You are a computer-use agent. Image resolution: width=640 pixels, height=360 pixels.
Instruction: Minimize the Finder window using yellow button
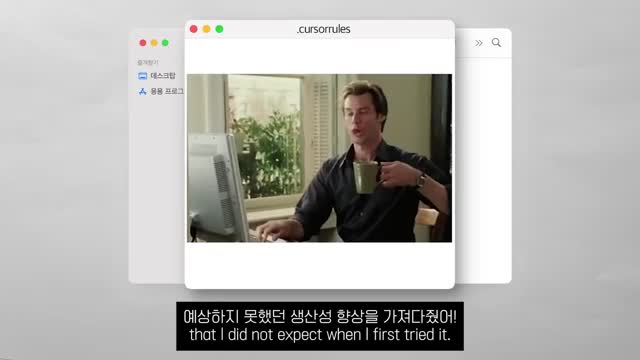coord(154,43)
